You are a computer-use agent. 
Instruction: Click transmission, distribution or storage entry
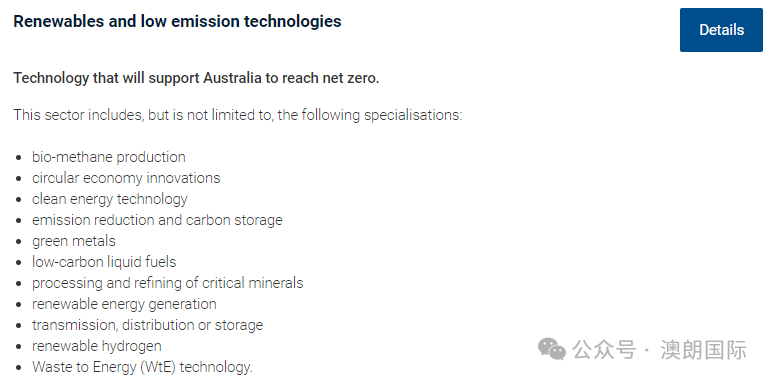[148, 325]
